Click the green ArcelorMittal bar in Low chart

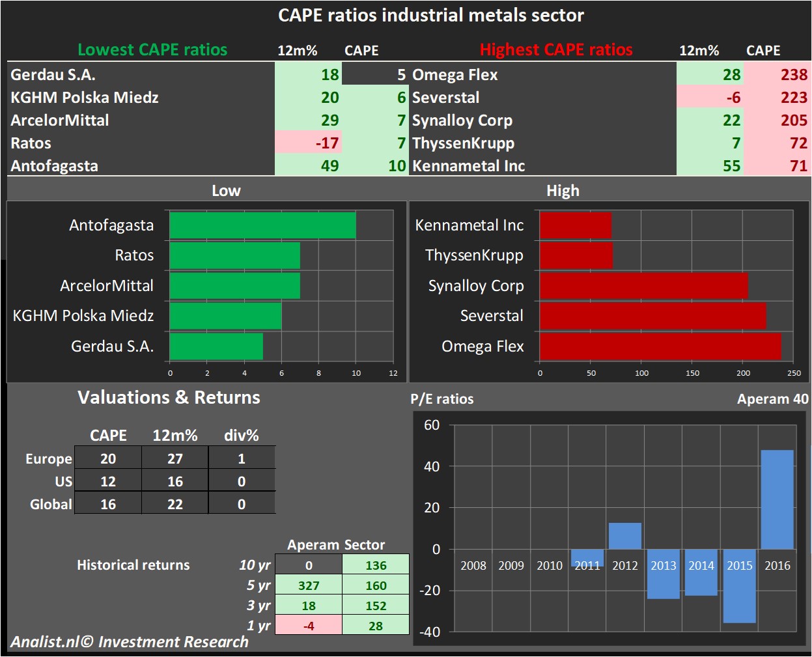(235, 286)
